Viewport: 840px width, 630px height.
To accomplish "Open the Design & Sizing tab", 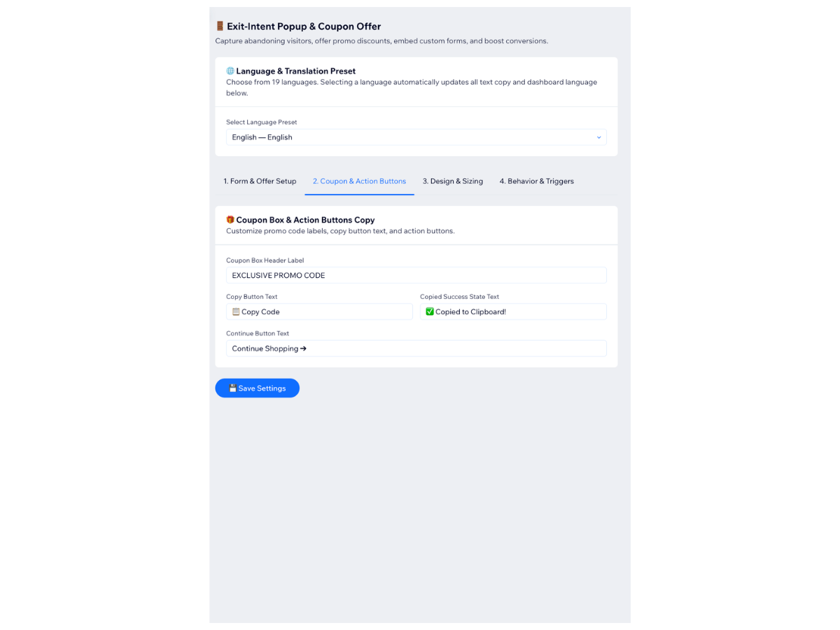I will pos(453,181).
